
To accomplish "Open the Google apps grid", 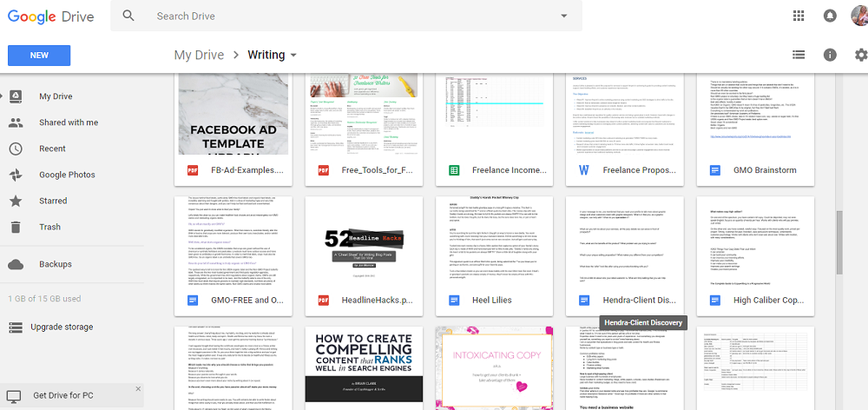I will pos(799,16).
